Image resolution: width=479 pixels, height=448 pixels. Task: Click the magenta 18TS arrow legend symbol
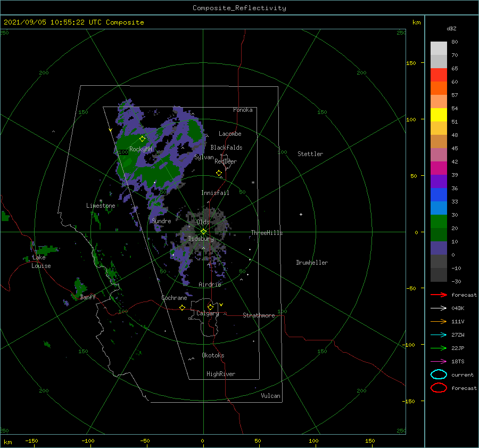pos(439,361)
